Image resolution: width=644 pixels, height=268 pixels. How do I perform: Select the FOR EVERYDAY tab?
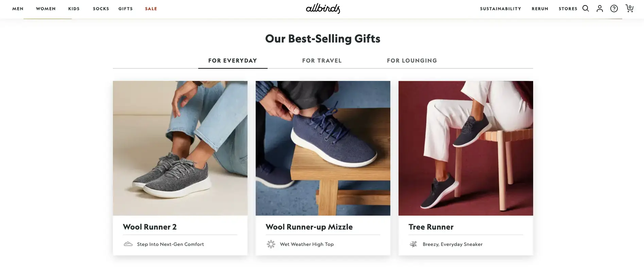coord(233,60)
